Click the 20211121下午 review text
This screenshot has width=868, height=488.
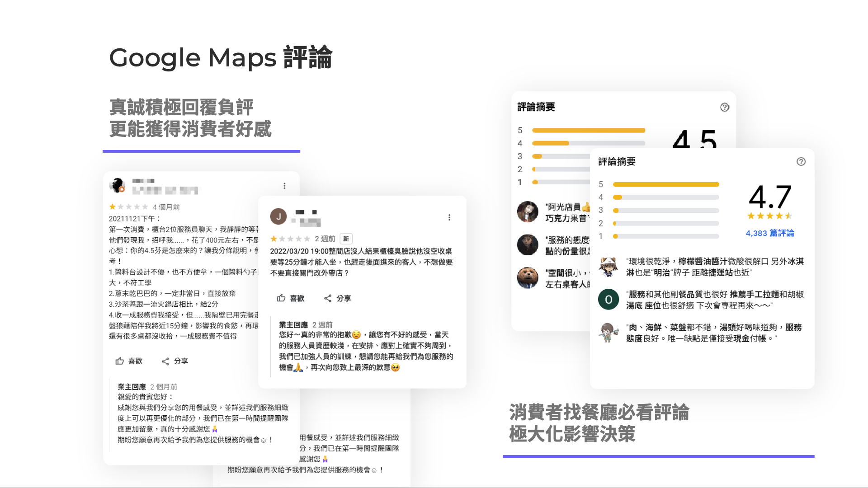tap(184, 277)
